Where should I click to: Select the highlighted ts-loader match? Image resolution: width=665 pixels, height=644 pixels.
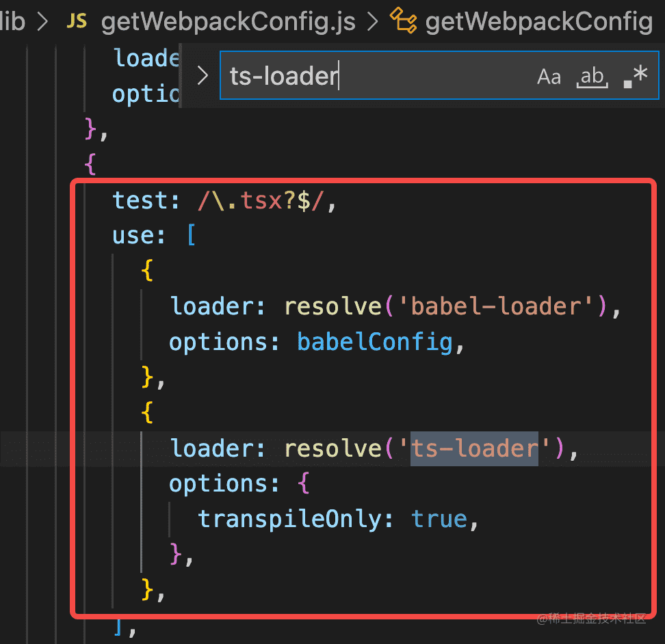click(x=474, y=448)
